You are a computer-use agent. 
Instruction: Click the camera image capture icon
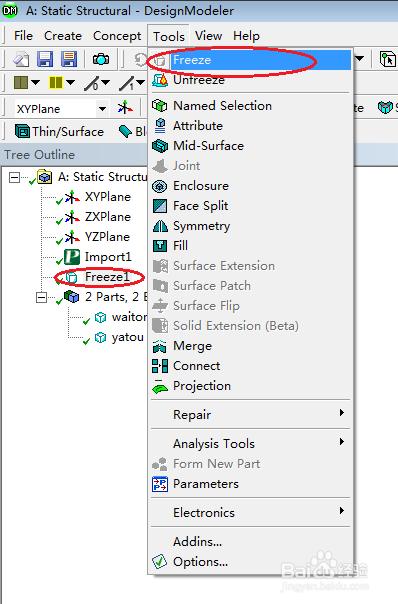(x=101, y=59)
